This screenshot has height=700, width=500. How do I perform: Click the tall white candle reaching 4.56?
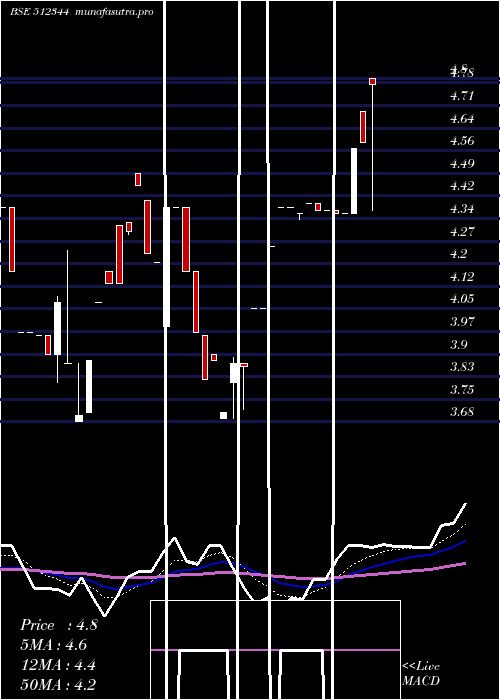pos(354,181)
